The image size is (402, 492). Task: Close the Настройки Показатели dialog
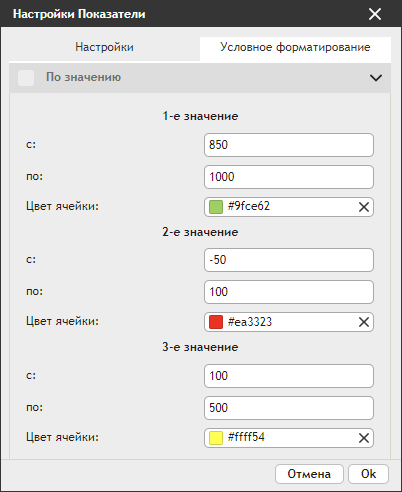point(375,14)
